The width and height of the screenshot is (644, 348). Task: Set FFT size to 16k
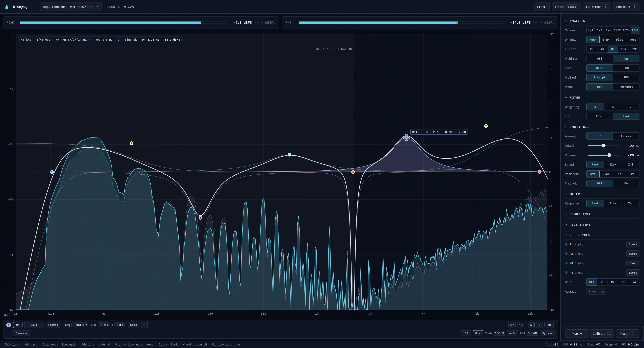[623, 49]
